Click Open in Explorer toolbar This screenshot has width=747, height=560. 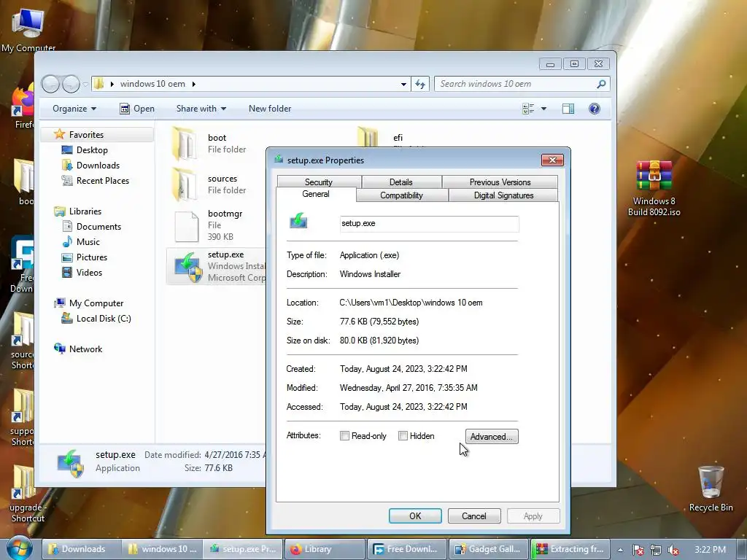click(137, 109)
